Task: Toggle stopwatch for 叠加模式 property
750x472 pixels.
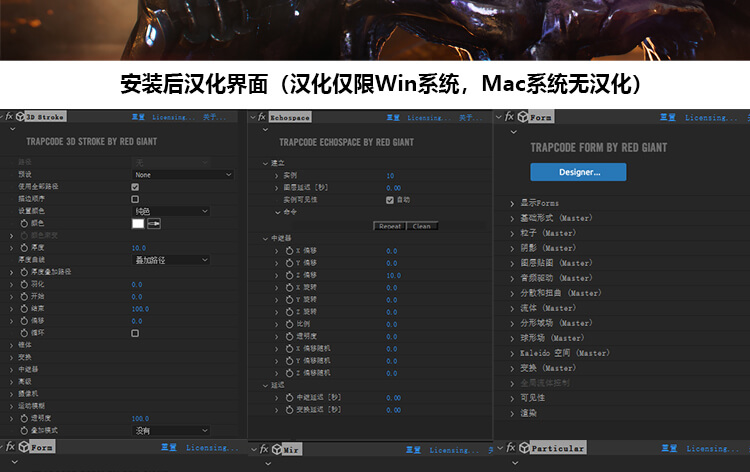Action: [24, 430]
